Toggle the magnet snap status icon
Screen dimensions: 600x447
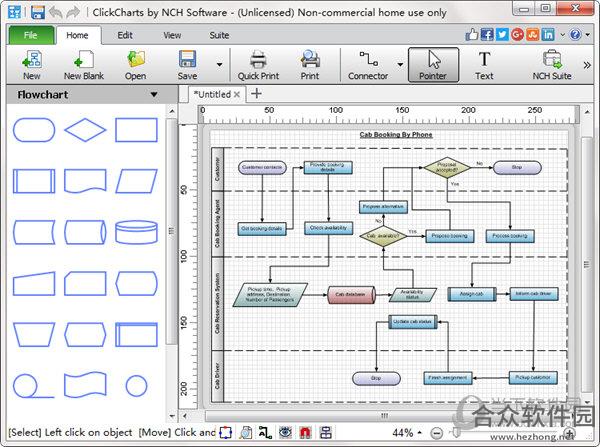click(305, 432)
